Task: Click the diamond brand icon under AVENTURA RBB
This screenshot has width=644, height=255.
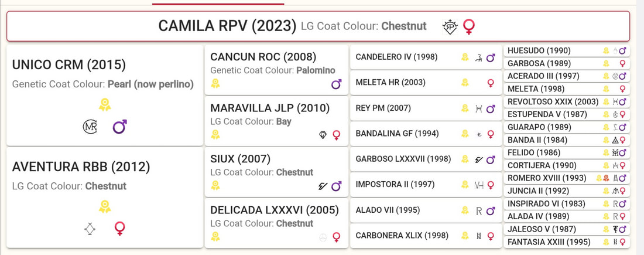Action: click(90, 228)
